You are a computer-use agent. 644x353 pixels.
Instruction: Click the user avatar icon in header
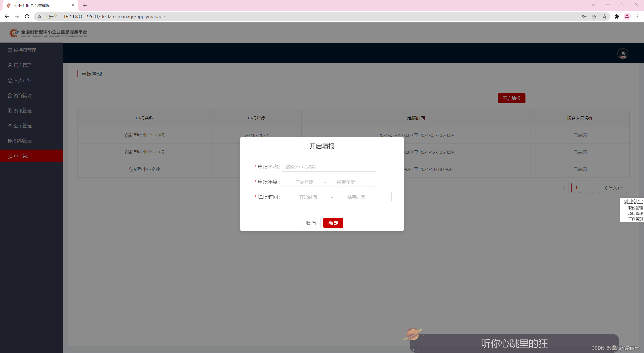[623, 54]
